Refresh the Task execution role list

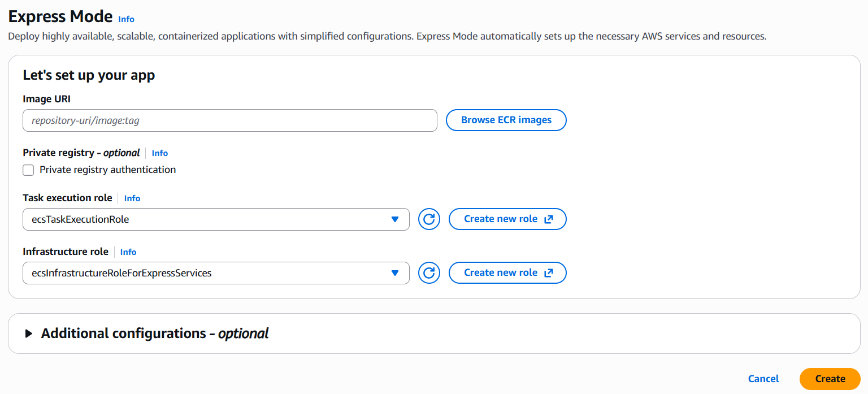click(429, 219)
